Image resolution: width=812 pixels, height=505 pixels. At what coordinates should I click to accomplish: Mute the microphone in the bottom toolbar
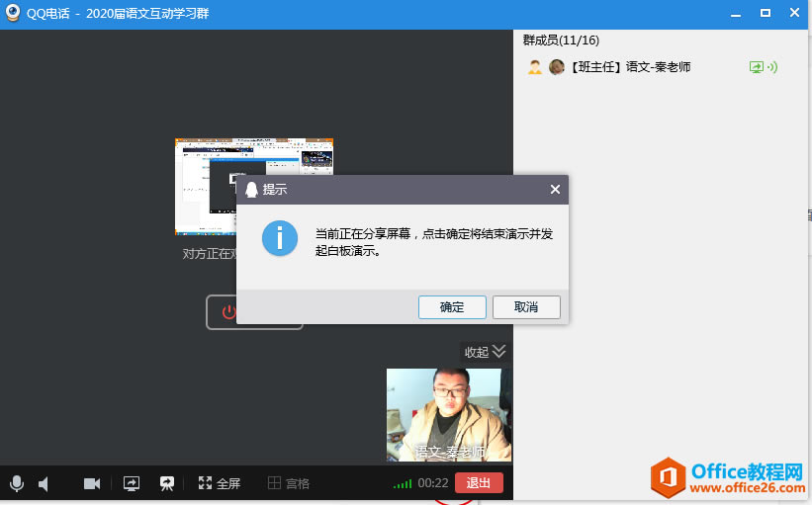coord(17,483)
